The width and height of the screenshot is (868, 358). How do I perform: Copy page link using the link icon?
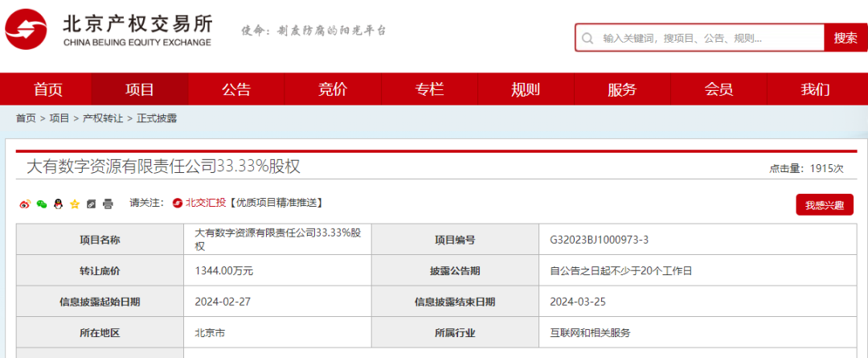pyautogui.click(x=92, y=204)
